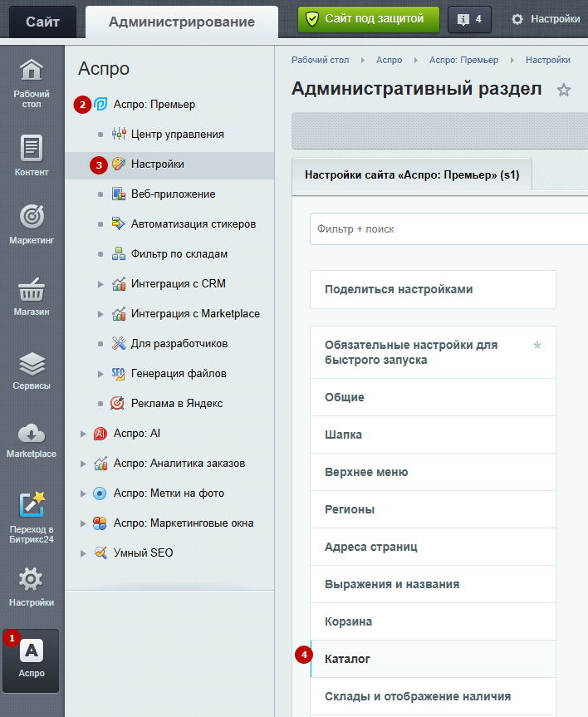The width and height of the screenshot is (588, 717).
Task: Click Поделиться настройками button
Action: 433,289
